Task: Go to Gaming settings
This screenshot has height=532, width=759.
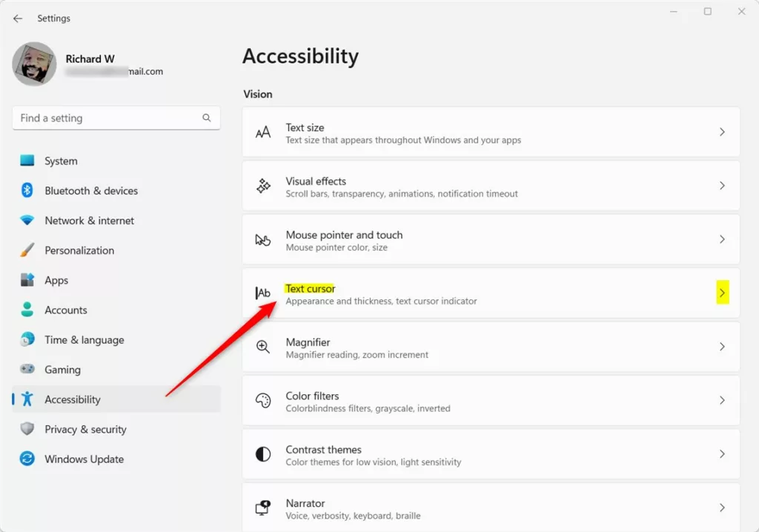Action: 62,370
